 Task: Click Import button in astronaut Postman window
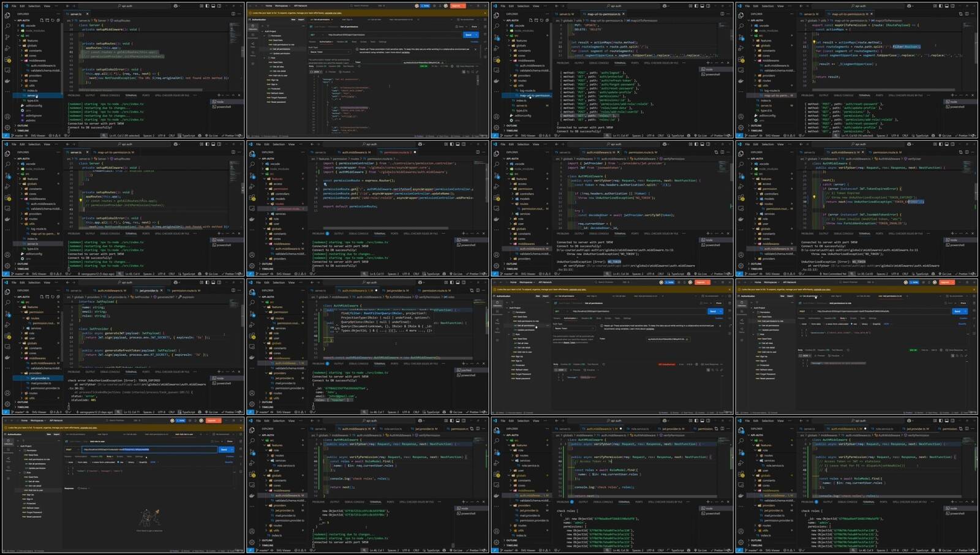(x=57, y=434)
